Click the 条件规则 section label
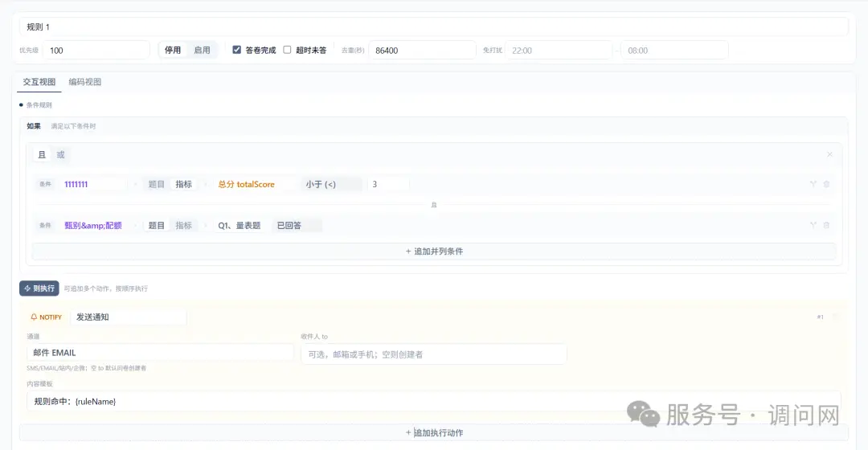 (x=39, y=104)
